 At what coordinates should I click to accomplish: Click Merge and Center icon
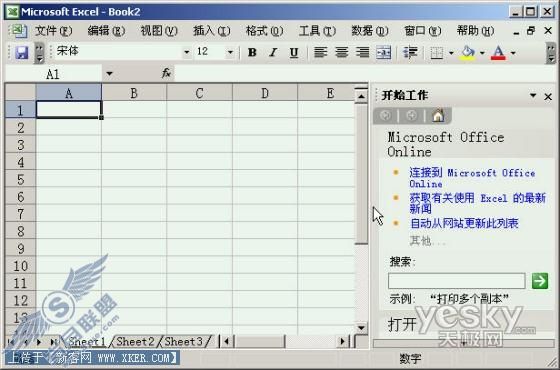pos(384,52)
